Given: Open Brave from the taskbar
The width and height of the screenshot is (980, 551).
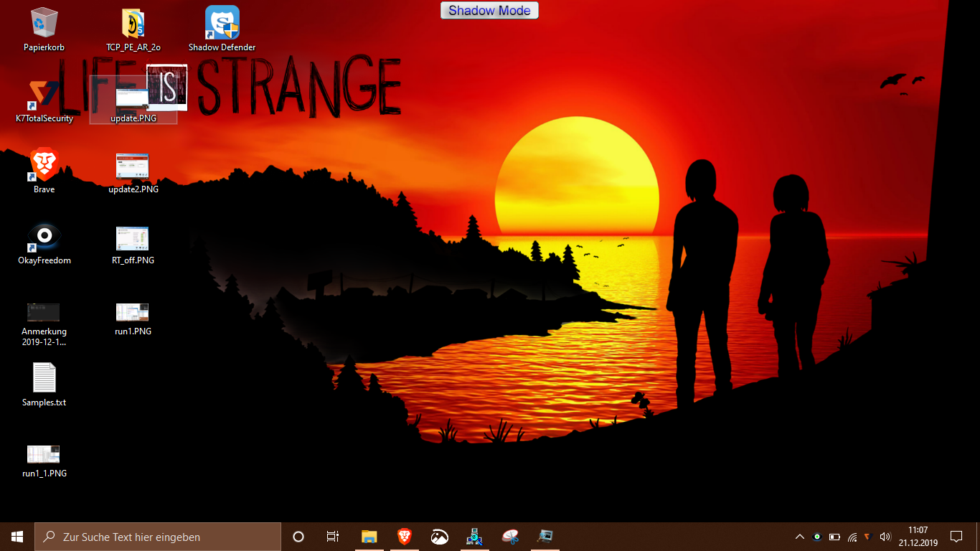Looking at the screenshot, I should pyautogui.click(x=405, y=537).
